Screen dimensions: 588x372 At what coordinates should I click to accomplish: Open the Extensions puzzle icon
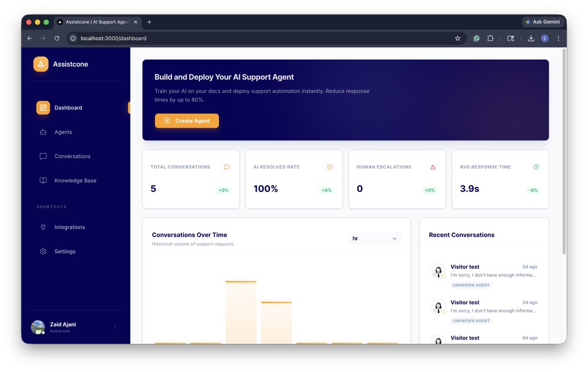(x=490, y=38)
